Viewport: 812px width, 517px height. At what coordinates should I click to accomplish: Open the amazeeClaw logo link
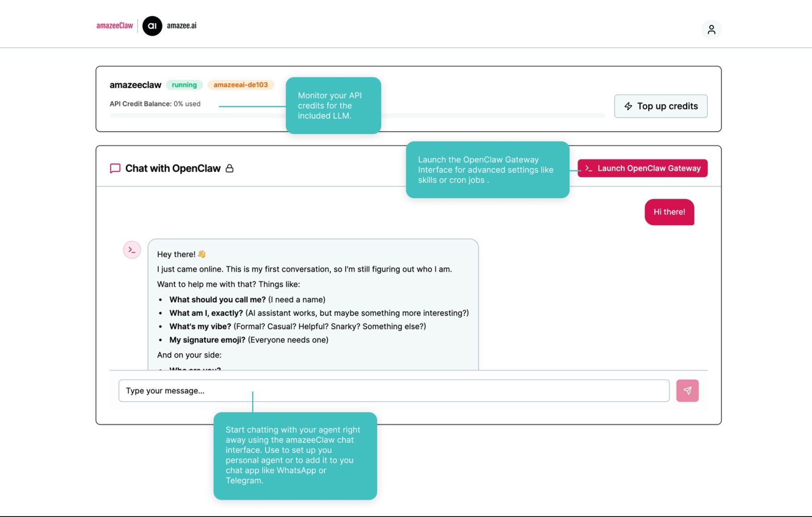point(114,26)
